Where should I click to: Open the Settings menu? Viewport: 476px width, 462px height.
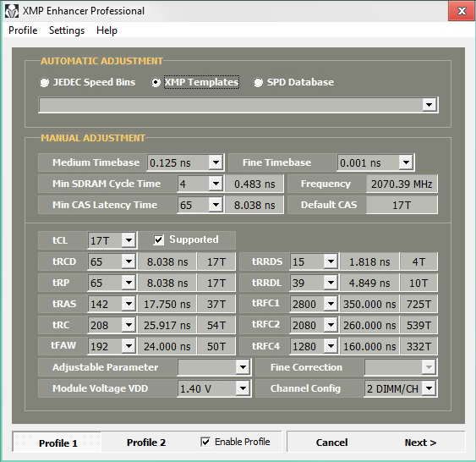67,30
